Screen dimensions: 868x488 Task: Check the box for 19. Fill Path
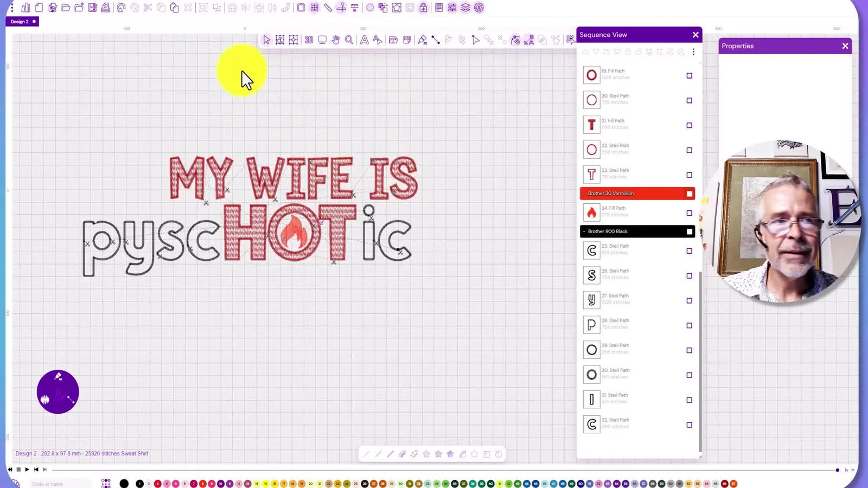(x=689, y=76)
